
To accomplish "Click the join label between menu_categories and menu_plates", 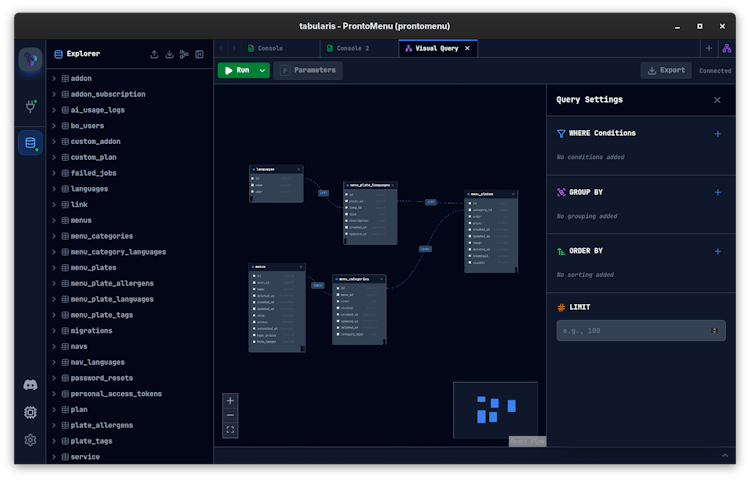I will click(425, 249).
